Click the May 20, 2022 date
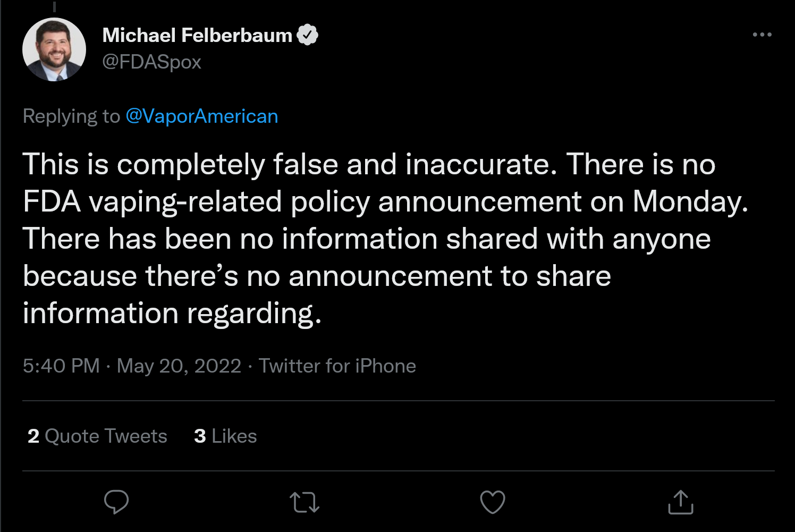 179,366
